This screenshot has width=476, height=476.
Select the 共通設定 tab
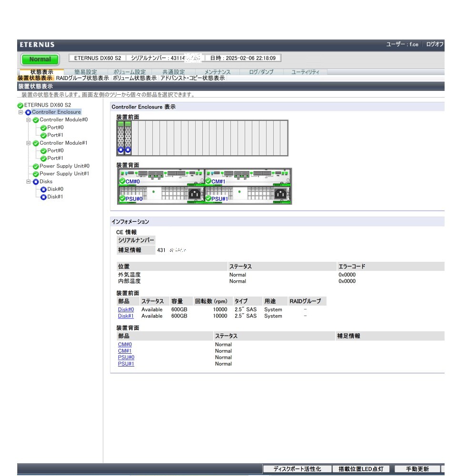click(173, 72)
